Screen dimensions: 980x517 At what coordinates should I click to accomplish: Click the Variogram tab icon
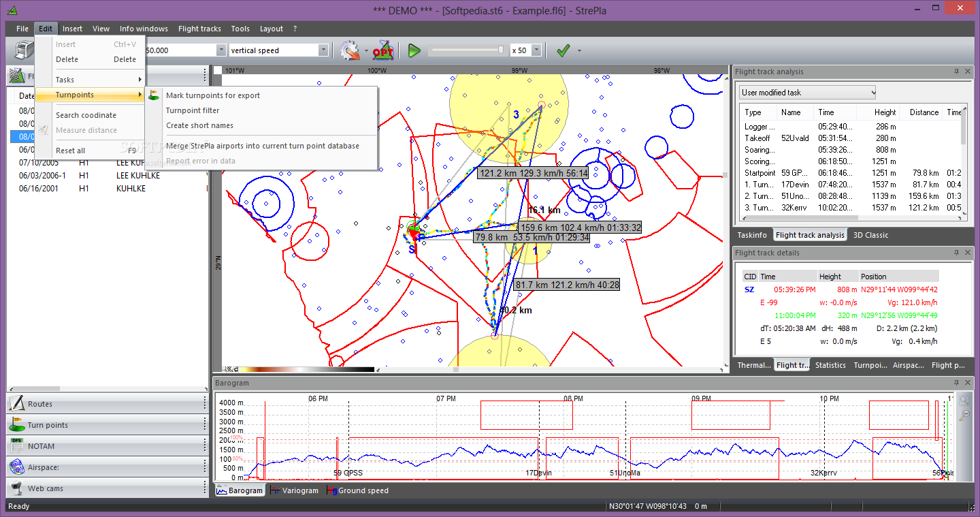(x=275, y=490)
